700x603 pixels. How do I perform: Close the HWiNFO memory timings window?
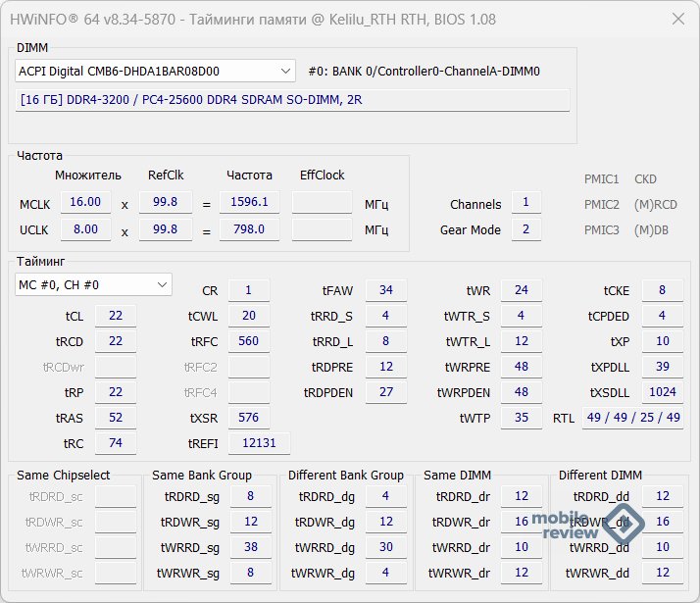pos(676,20)
